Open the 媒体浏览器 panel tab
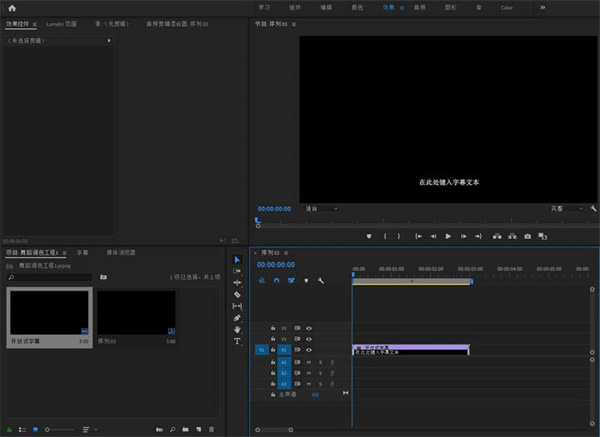 120,253
